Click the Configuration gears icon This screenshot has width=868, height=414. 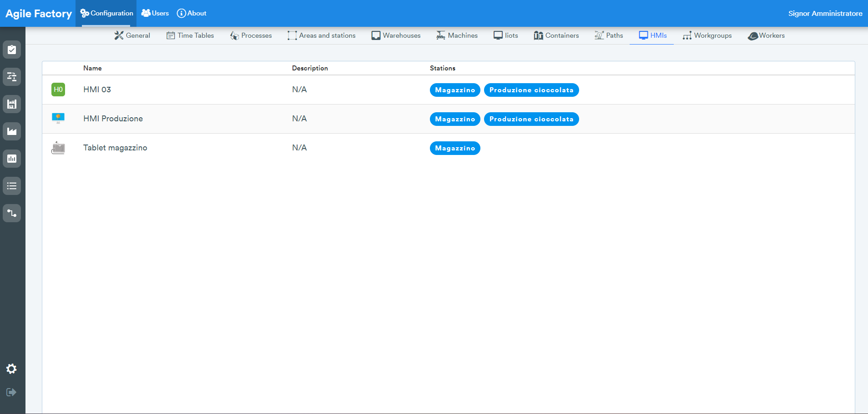(85, 13)
